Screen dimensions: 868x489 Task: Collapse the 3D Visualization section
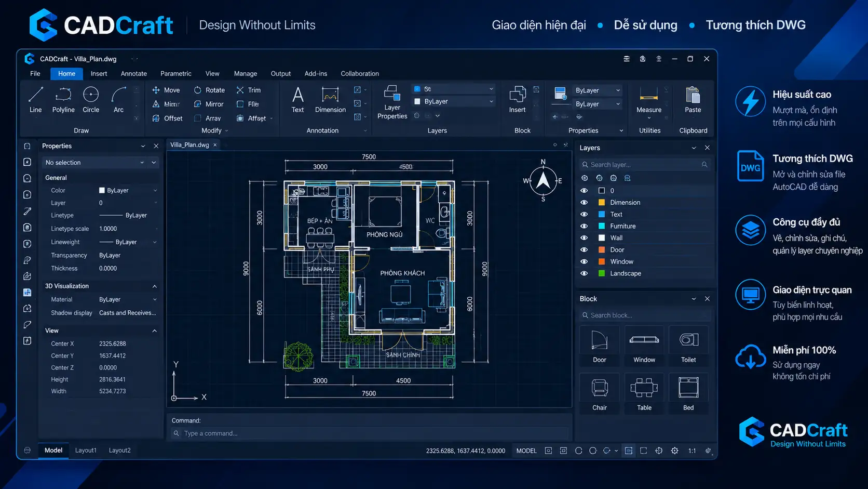tap(154, 286)
